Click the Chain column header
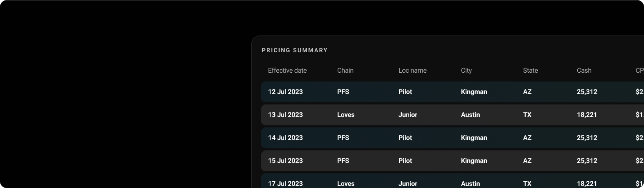The height and width of the screenshot is (188, 644). pyautogui.click(x=345, y=71)
